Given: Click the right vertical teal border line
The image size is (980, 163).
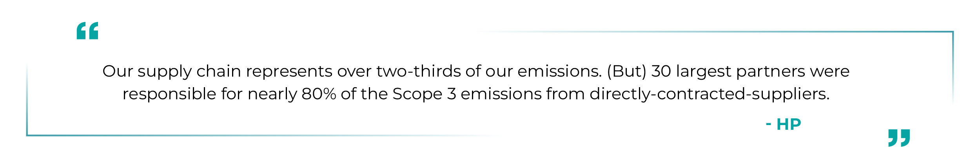Looking at the screenshot, I should coord(953,67).
